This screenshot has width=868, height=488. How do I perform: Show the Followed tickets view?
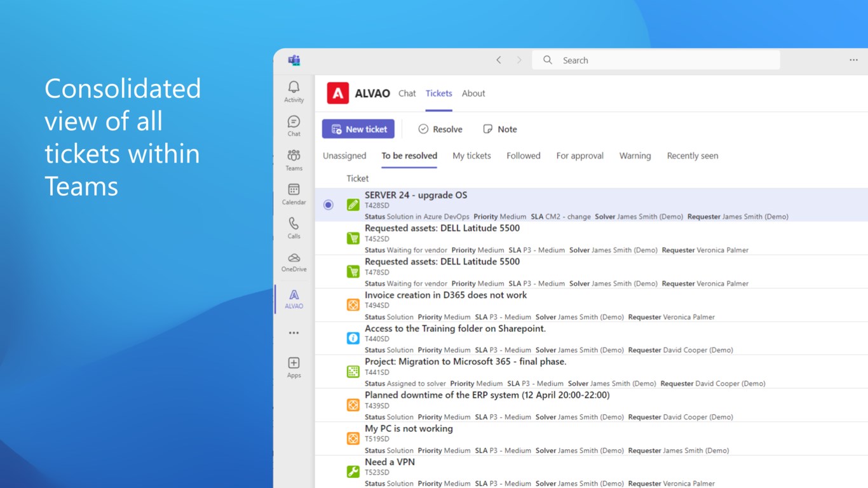point(524,156)
